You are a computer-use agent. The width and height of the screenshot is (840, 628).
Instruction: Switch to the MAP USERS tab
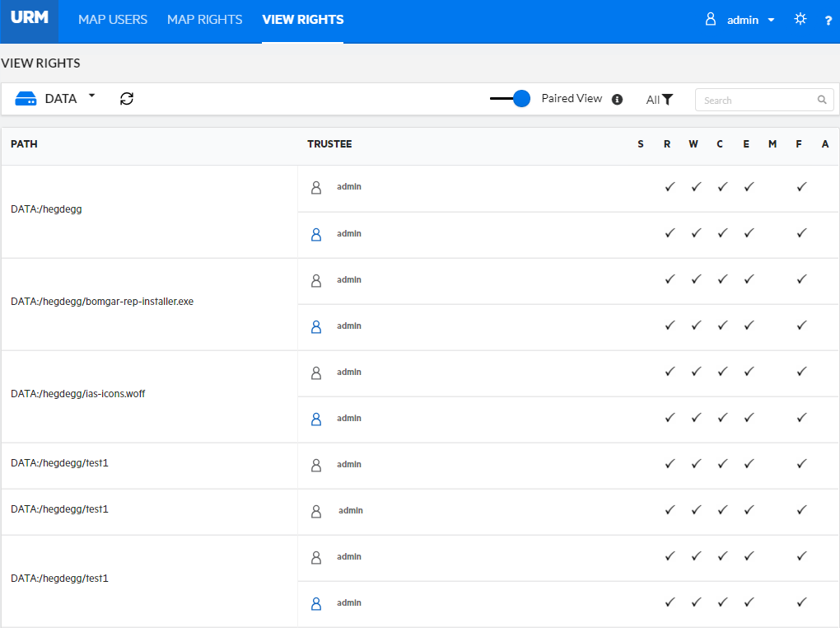[x=113, y=20]
